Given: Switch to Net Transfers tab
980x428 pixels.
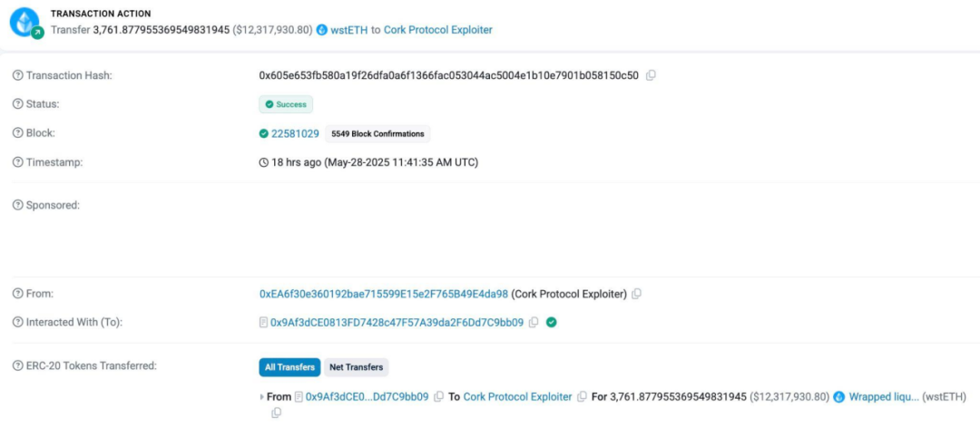Looking at the screenshot, I should coord(357,367).
